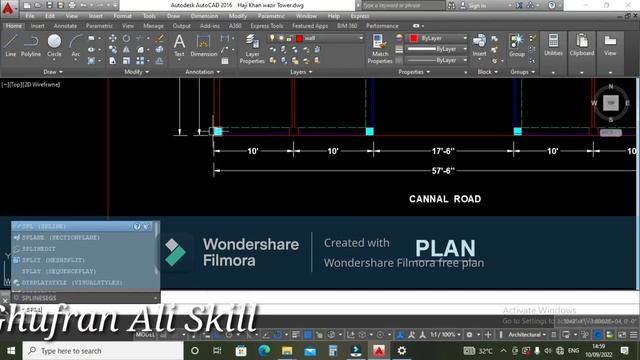The height and width of the screenshot is (360, 640).
Task: Click the red wall layer color swatch
Action: tap(299, 38)
